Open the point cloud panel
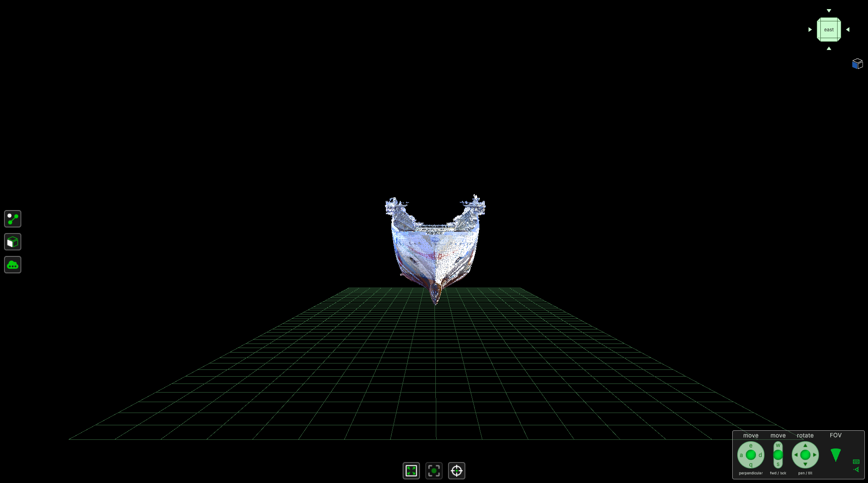Screen dimensions: 868x483 12,264
